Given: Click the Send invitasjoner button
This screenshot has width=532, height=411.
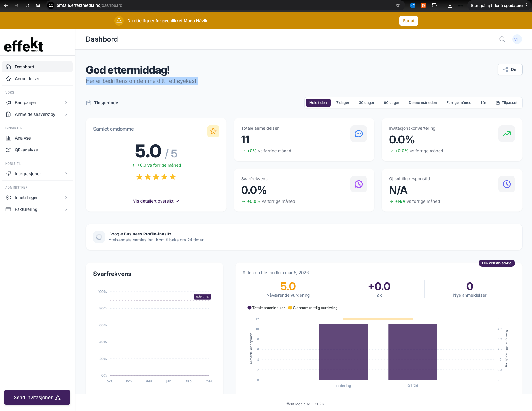Looking at the screenshot, I should click(x=37, y=397).
